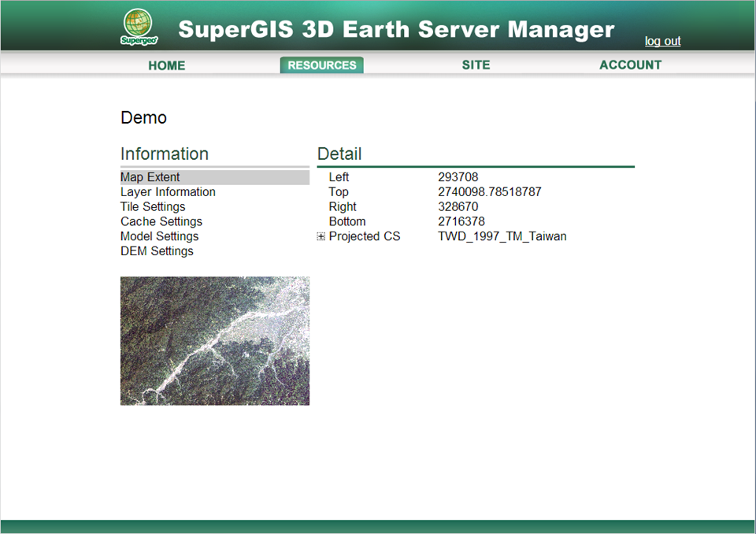The height and width of the screenshot is (534, 756).
Task: Open the HOME tab
Action: tap(167, 65)
